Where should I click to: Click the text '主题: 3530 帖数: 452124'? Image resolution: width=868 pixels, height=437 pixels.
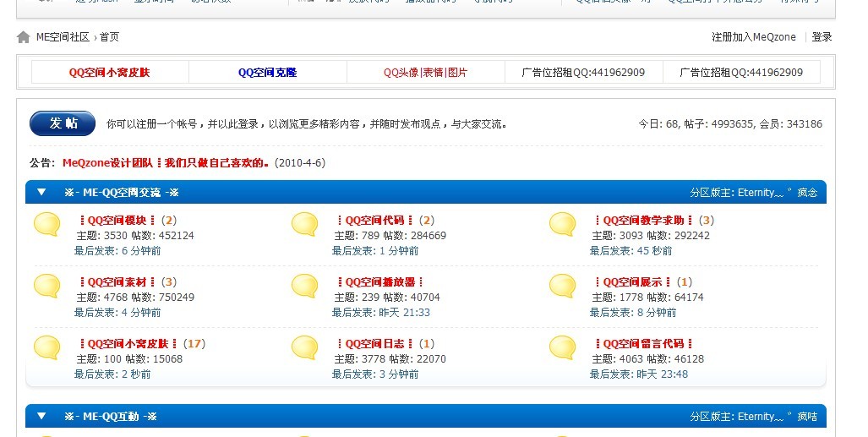click(135, 235)
